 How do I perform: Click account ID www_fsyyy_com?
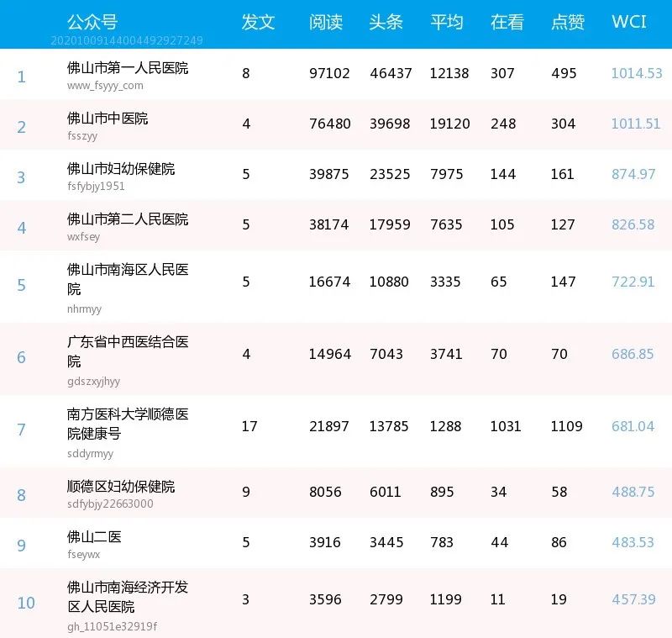(105, 86)
